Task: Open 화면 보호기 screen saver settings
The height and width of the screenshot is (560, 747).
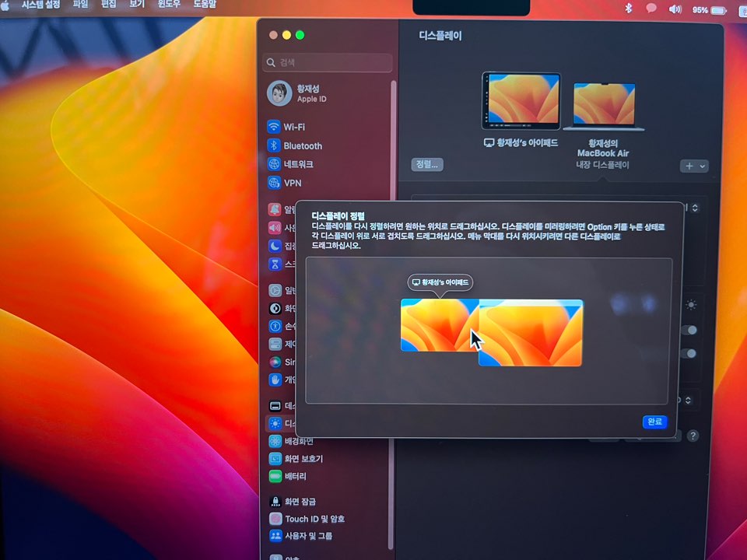Action: [296, 459]
